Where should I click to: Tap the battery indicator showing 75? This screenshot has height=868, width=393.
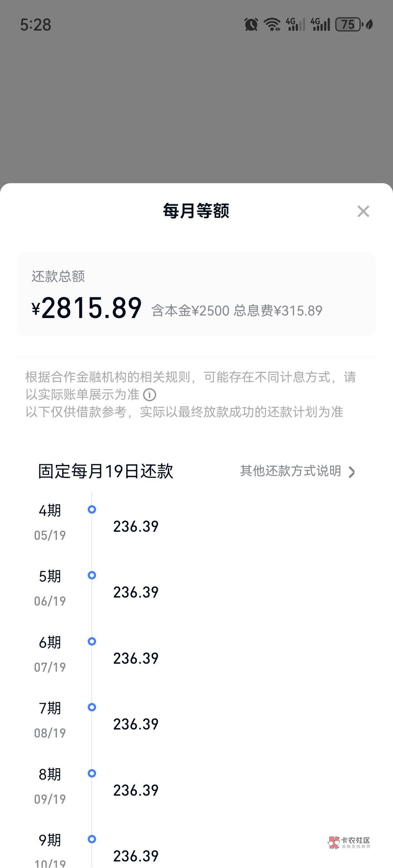[x=348, y=25]
